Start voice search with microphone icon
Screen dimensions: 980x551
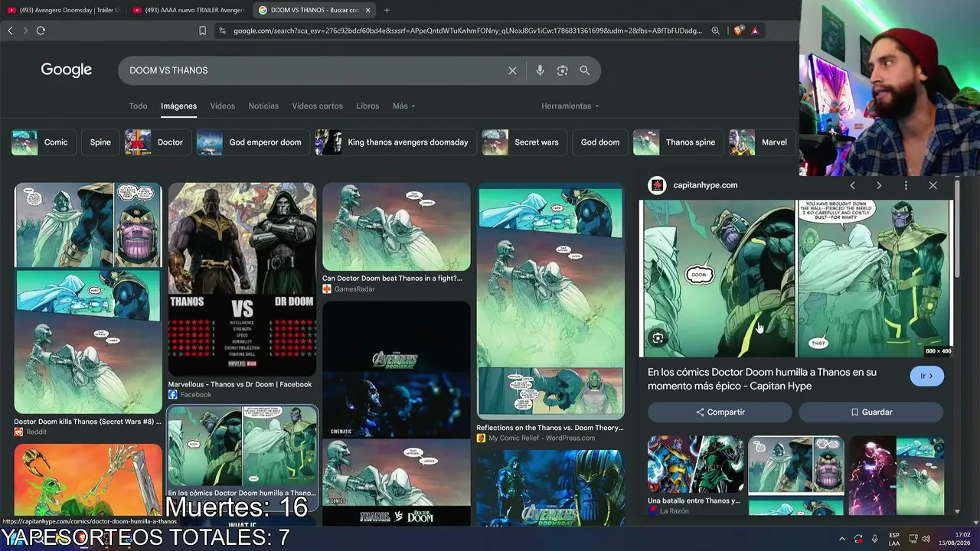coord(540,70)
